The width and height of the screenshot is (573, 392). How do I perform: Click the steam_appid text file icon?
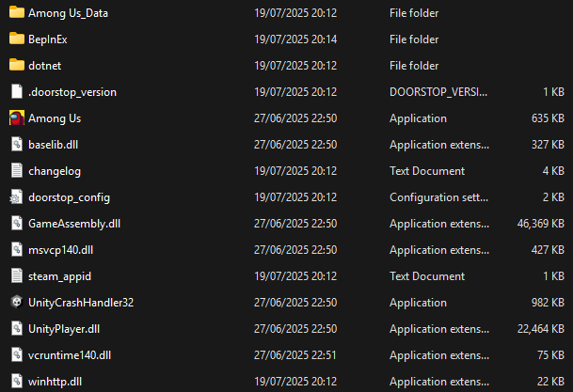[x=16, y=275]
